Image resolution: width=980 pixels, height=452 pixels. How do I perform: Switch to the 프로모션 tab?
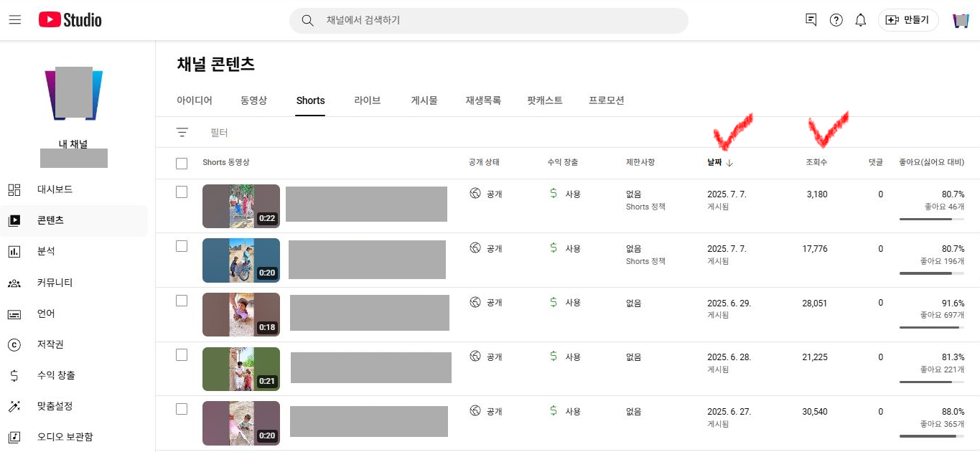click(607, 100)
